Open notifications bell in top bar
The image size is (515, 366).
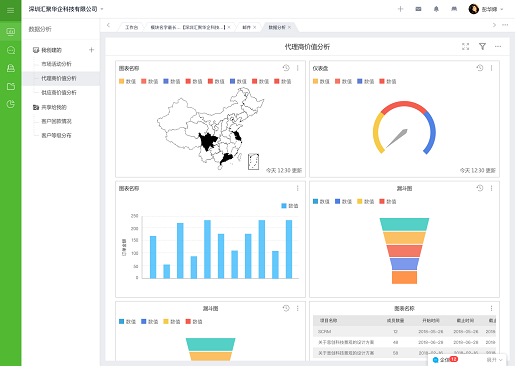[x=436, y=9]
